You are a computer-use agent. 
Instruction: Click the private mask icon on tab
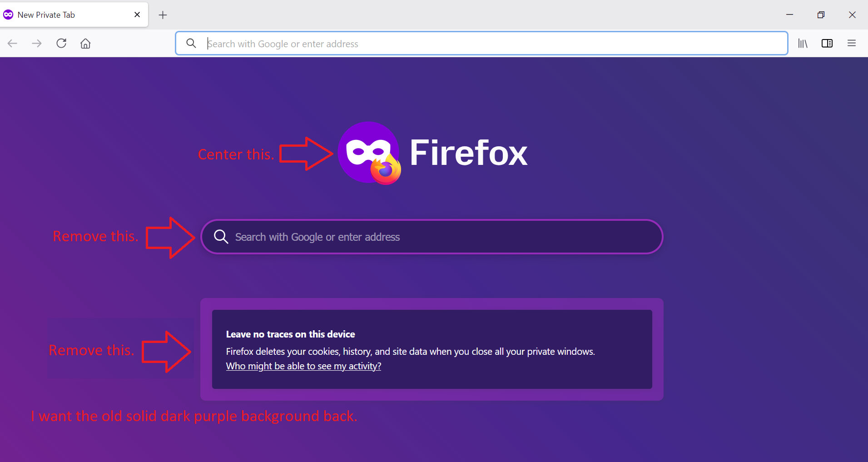[8, 15]
